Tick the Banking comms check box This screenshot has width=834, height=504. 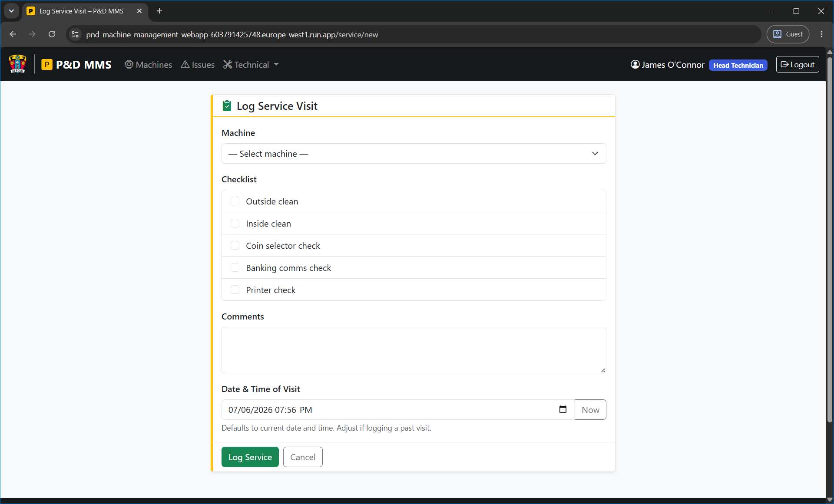pyautogui.click(x=235, y=267)
